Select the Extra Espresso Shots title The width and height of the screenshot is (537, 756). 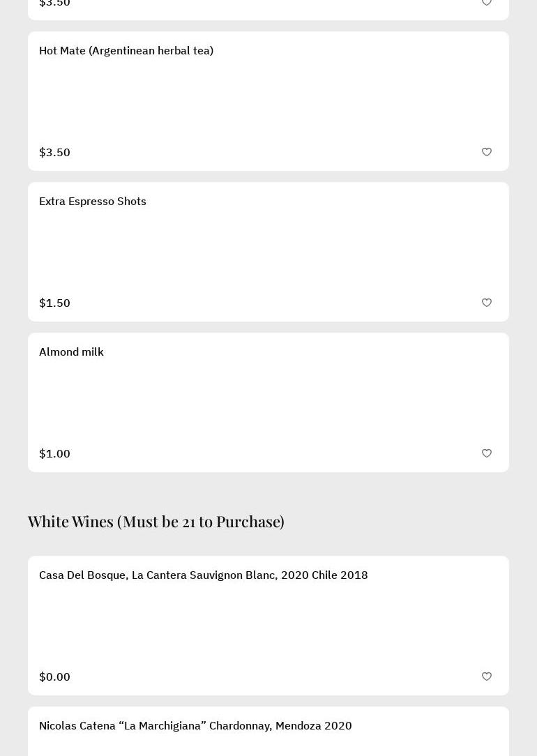(x=93, y=202)
